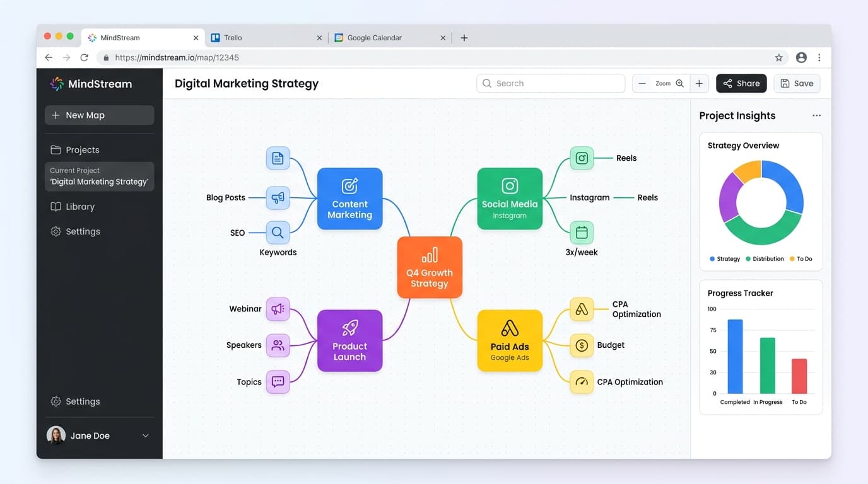The height and width of the screenshot is (484, 868).
Task: Open the browser three-dot menu
Action: pyautogui.click(x=819, y=57)
